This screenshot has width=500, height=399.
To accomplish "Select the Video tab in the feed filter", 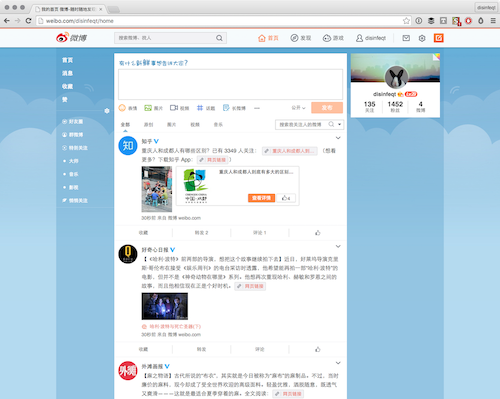I will pyautogui.click(x=195, y=125).
